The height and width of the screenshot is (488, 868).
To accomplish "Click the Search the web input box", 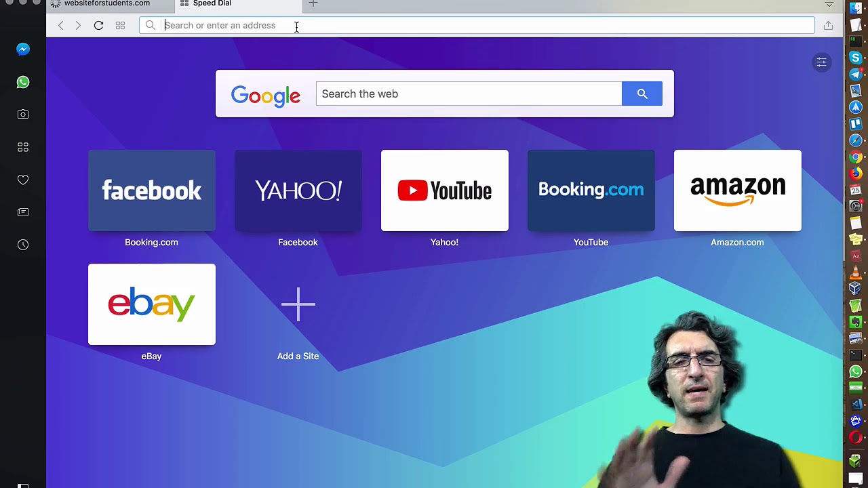I will tap(469, 94).
